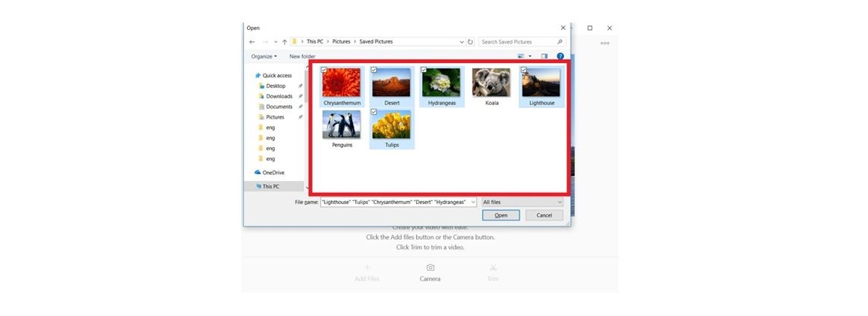Uncheck the Tulips checkbox
The image size is (868, 316).
pos(374,112)
